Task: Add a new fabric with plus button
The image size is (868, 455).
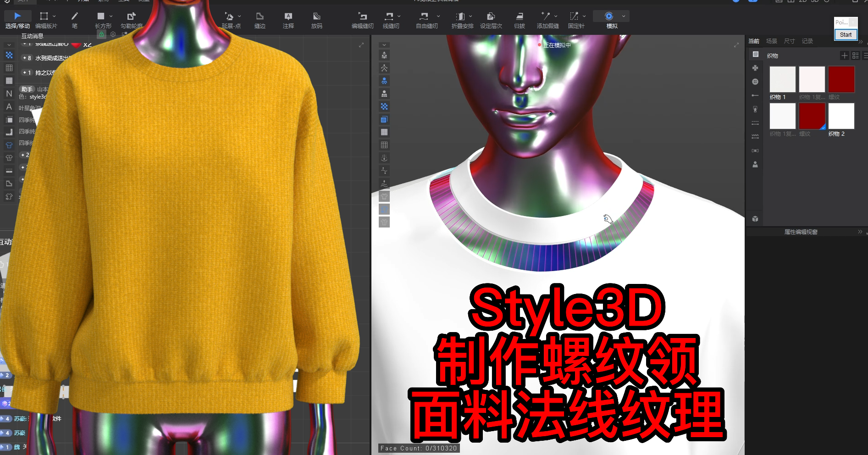Action: [844, 55]
